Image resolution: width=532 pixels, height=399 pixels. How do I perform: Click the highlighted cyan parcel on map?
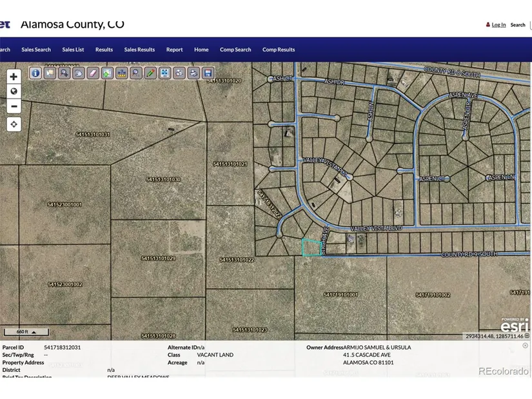click(311, 248)
